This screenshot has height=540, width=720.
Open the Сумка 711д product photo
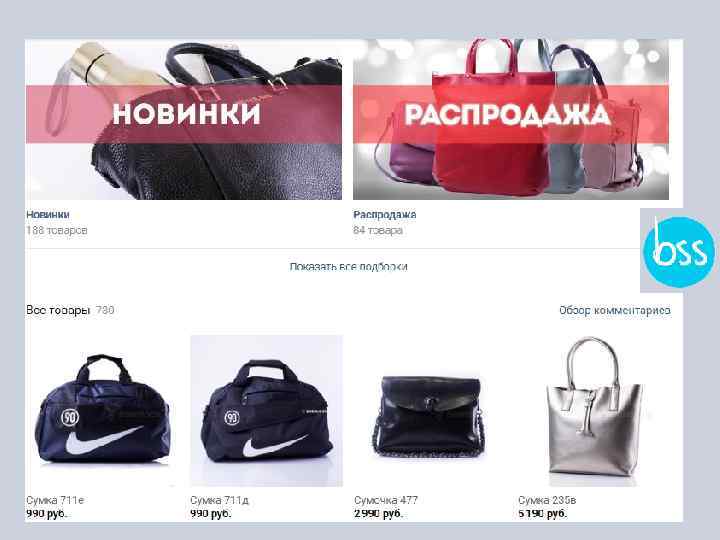pos(266,411)
